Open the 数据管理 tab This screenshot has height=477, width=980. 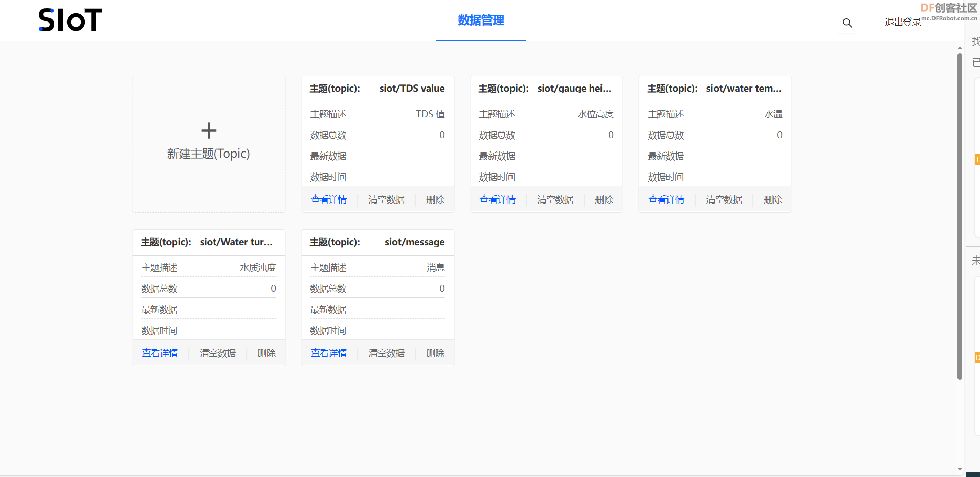(481, 20)
